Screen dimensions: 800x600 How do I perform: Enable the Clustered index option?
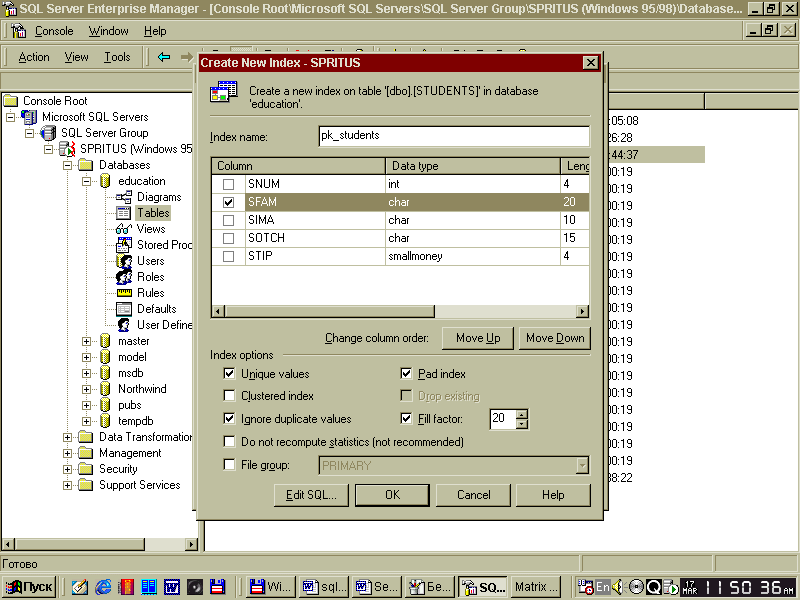[x=229, y=395]
